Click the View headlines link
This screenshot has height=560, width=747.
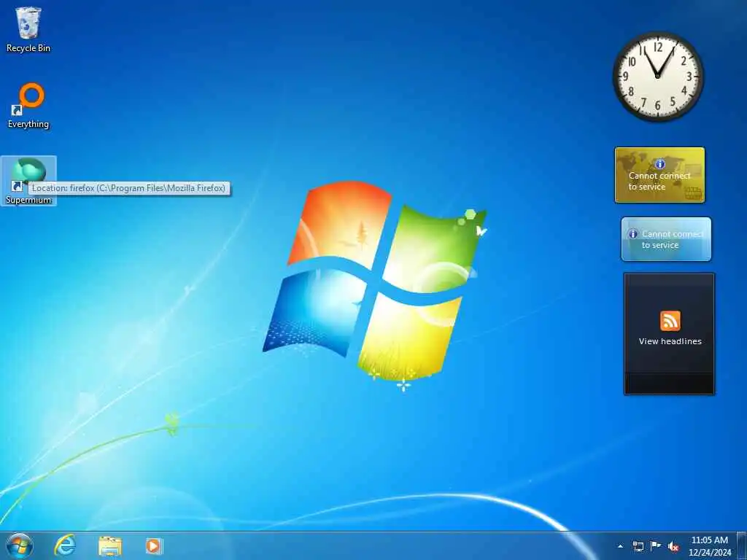coord(670,341)
